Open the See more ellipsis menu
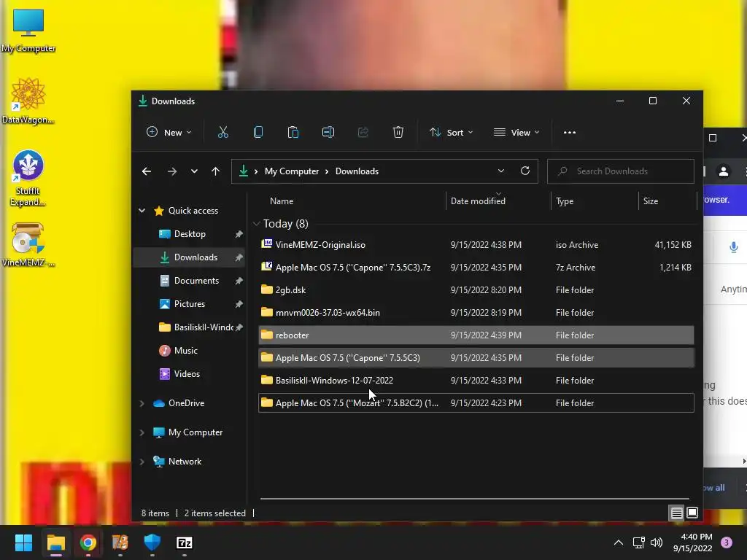747x560 pixels. coord(569,133)
